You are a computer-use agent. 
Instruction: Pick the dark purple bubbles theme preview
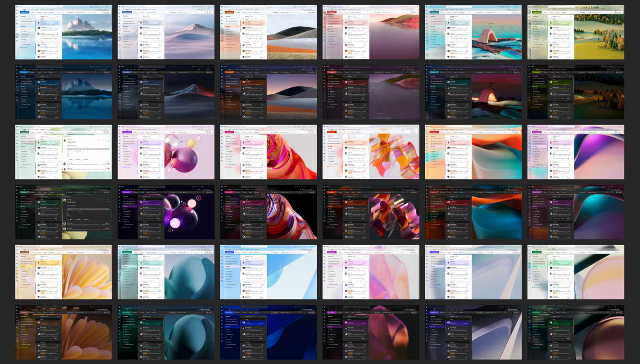tap(166, 212)
